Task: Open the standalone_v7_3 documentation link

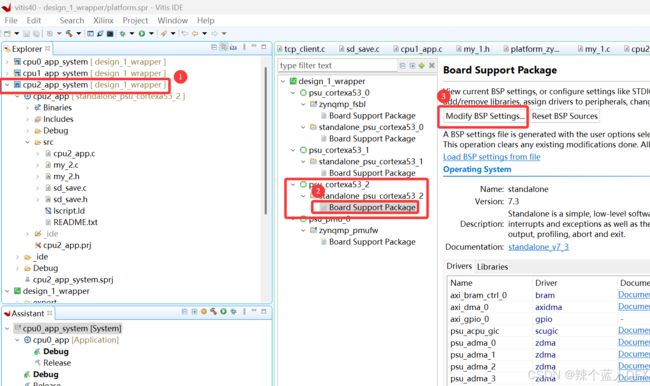Action: pos(538,247)
